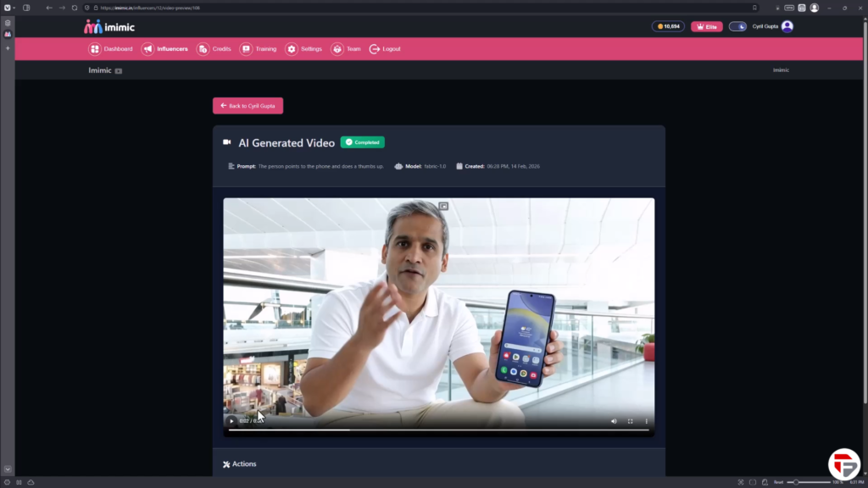This screenshot has width=868, height=488.
Task: Click Back to Cyril Gupta button
Action: pyautogui.click(x=248, y=106)
